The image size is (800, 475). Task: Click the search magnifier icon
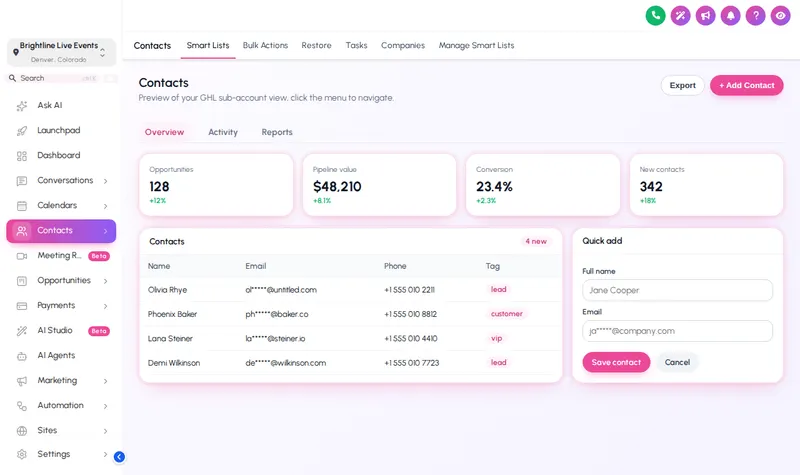coord(12,78)
